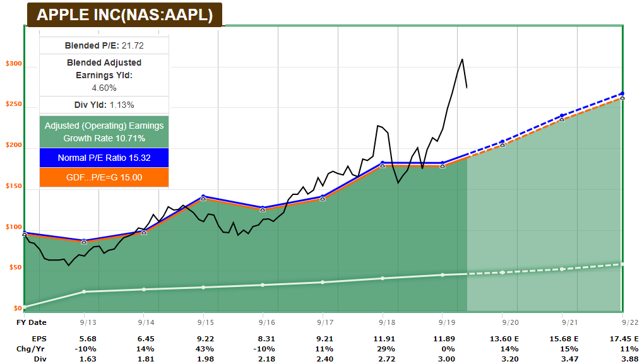Screen dimensions: 642x364
Task: Click the $250 price axis label
Action: click(x=14, y=104)
